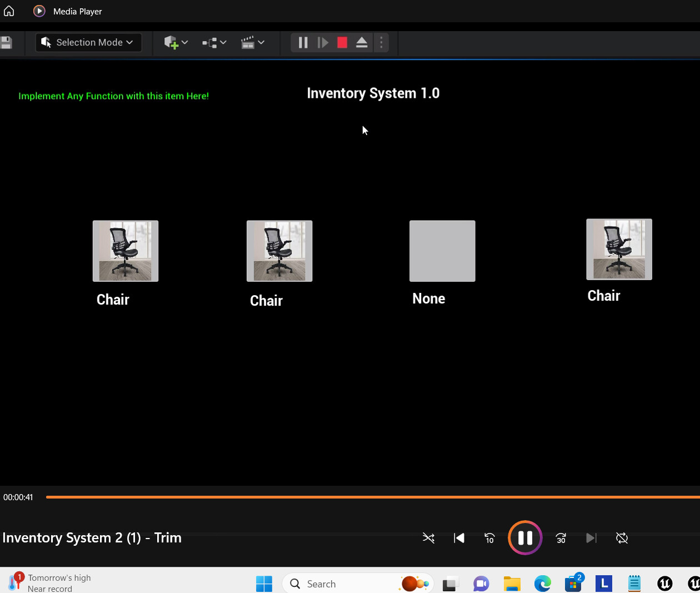
Task: Enable shuffle playback
Action: [x=428, y=538]
